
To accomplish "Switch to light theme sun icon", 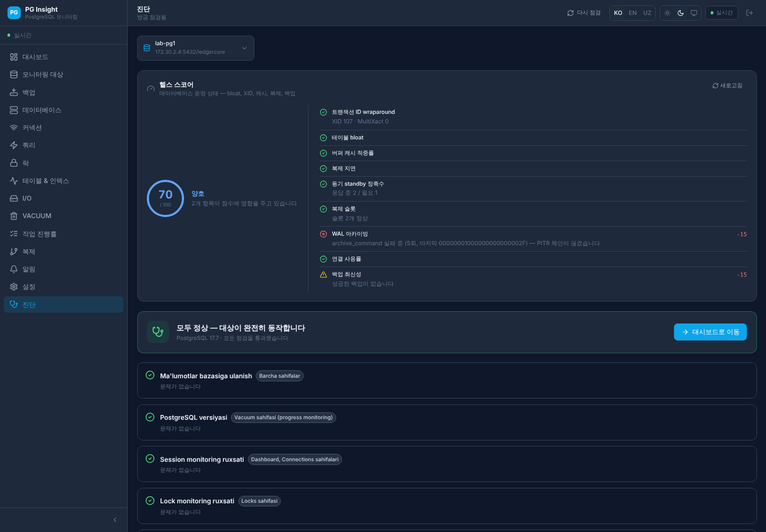I will pos(667,13).
